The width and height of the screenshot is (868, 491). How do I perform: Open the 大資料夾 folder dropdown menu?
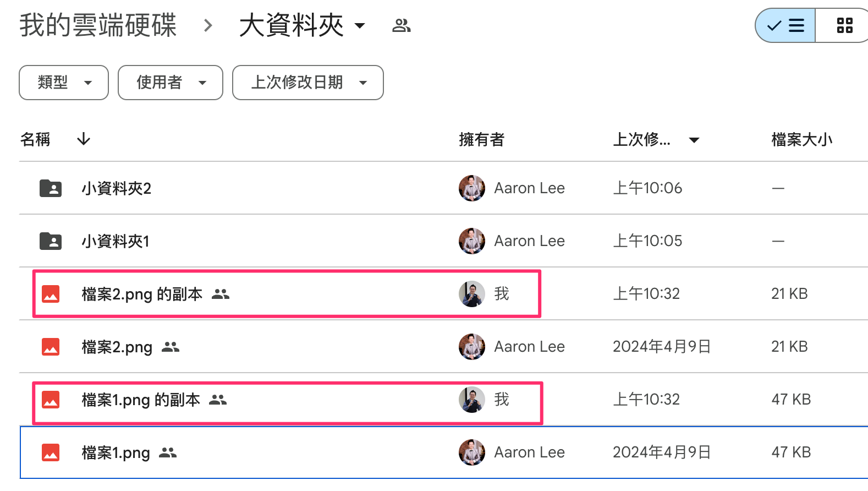[360, 25]
